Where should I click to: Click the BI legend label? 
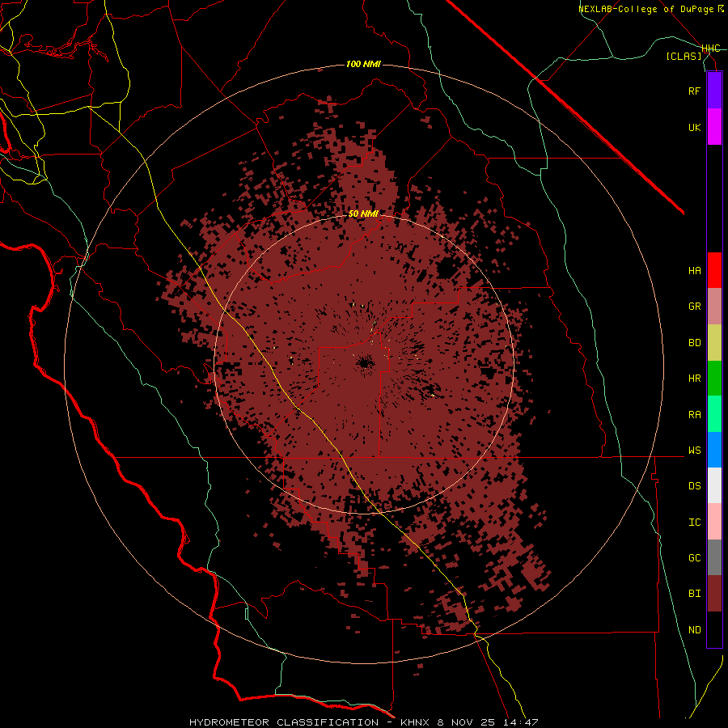click(694, 594)
